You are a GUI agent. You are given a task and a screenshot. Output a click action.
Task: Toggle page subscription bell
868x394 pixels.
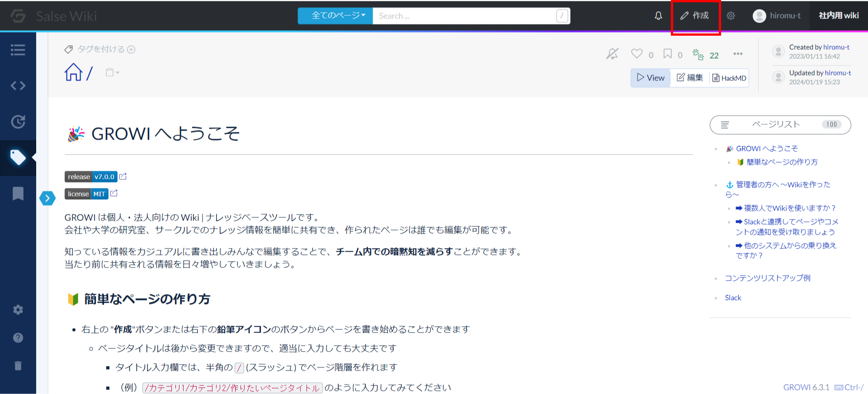[612, 54]
